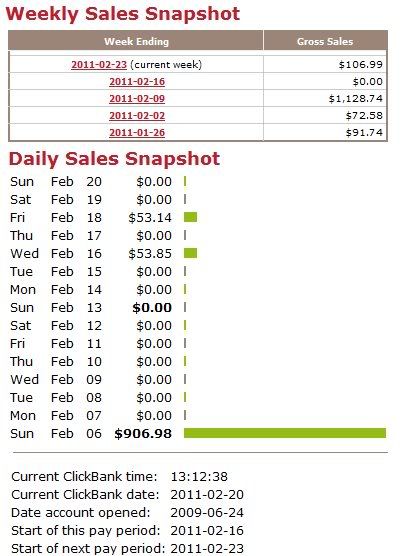Click the Gross Sales column header

click(325, 41)
